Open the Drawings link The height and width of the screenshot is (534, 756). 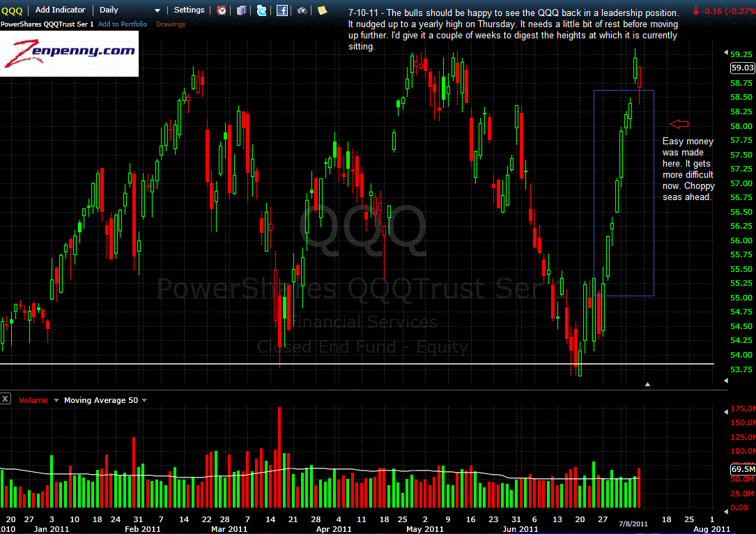click(x=171, y=24)
